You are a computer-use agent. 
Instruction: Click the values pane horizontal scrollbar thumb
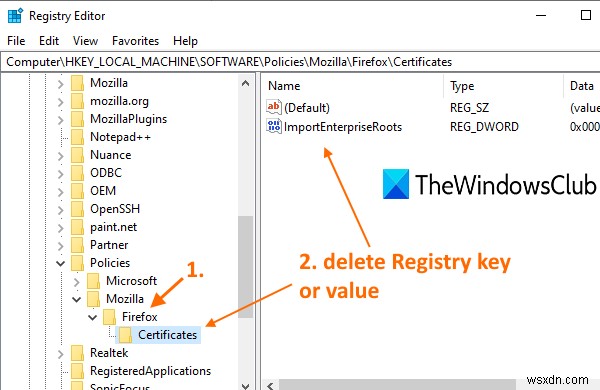coord(397,385)
